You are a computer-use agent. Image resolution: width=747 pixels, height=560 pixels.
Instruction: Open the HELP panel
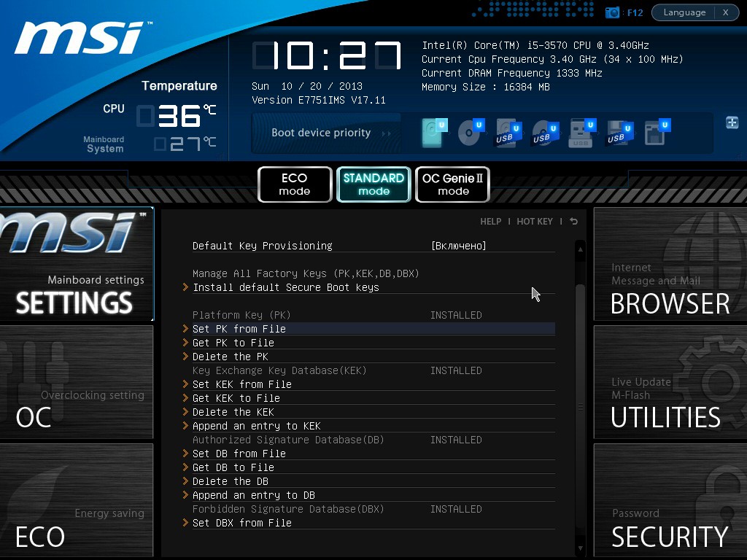tap(491, 222)
